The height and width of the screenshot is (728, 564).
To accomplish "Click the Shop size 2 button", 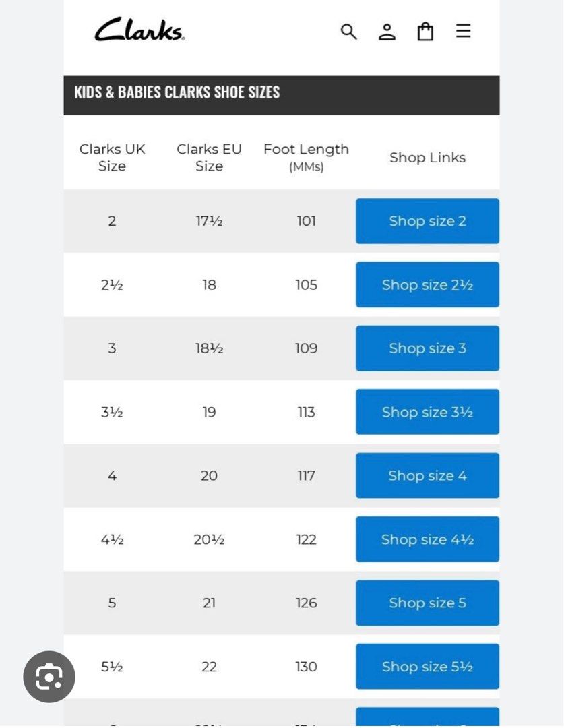I will click(427, 221).
